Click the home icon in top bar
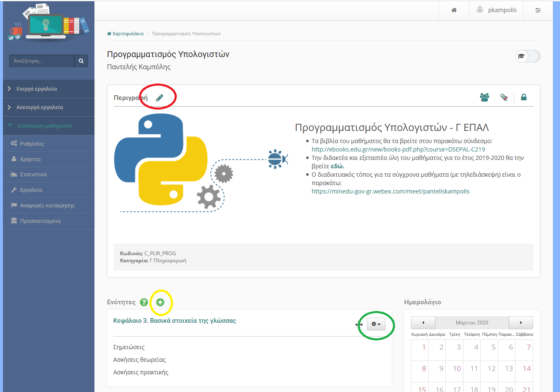Viewport: 560px width, 392px height. (x=454, y=10)
